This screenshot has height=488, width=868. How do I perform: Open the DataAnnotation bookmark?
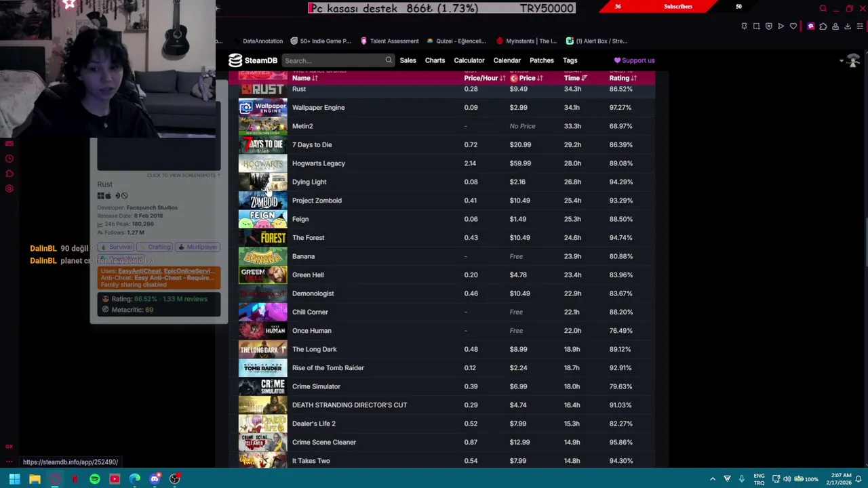click(x=262, y=41)
